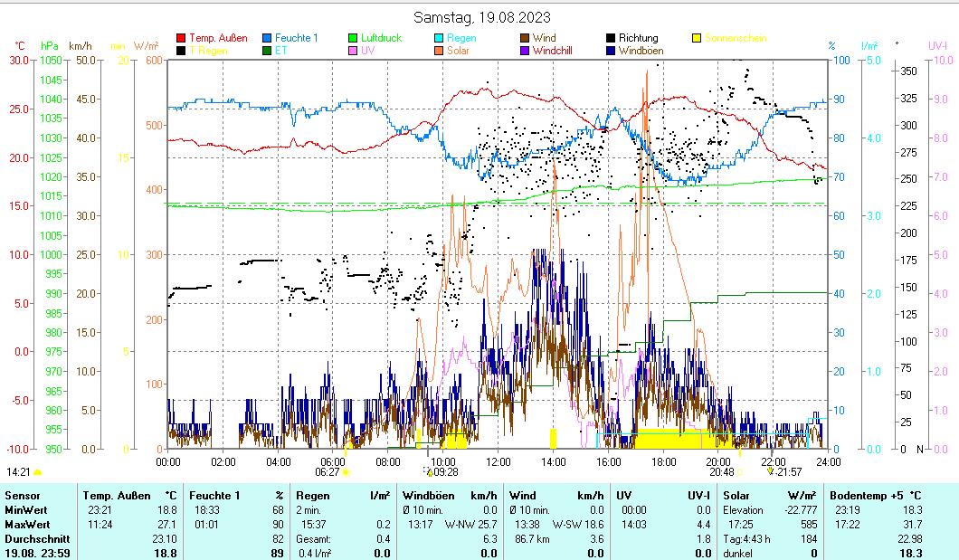Click the black Richtung legend swatch
Viewport: 959px width, 560px height.
click(x=611, y=39)
